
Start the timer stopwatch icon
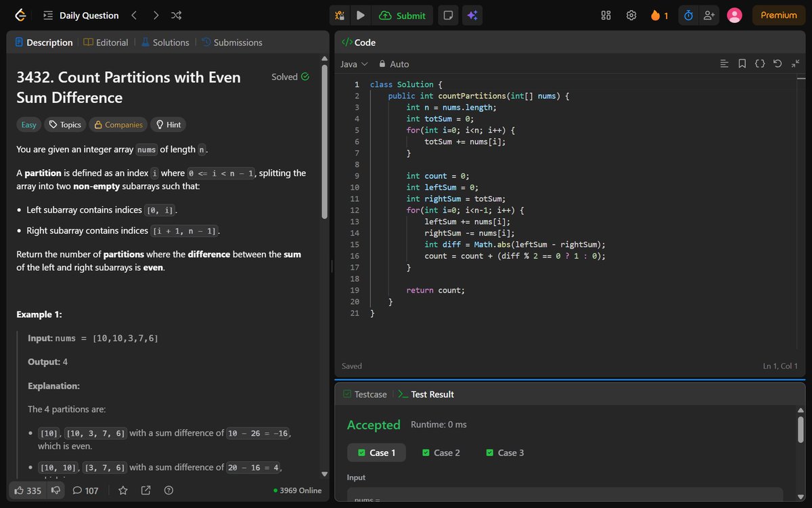click(x=688, y=15)
